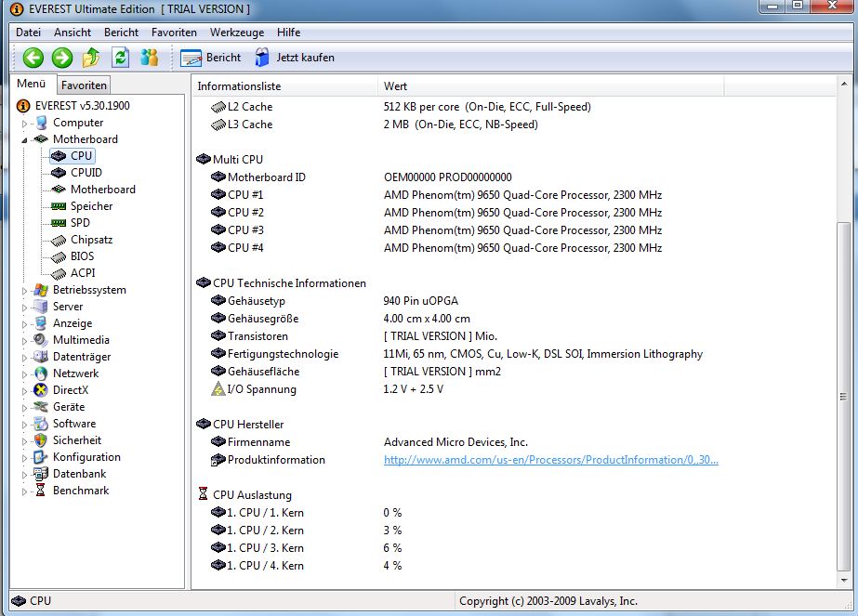Select the 1. CPU / 4. Kern row
Viewport: 858px width, 616px height.
[513, 566]
